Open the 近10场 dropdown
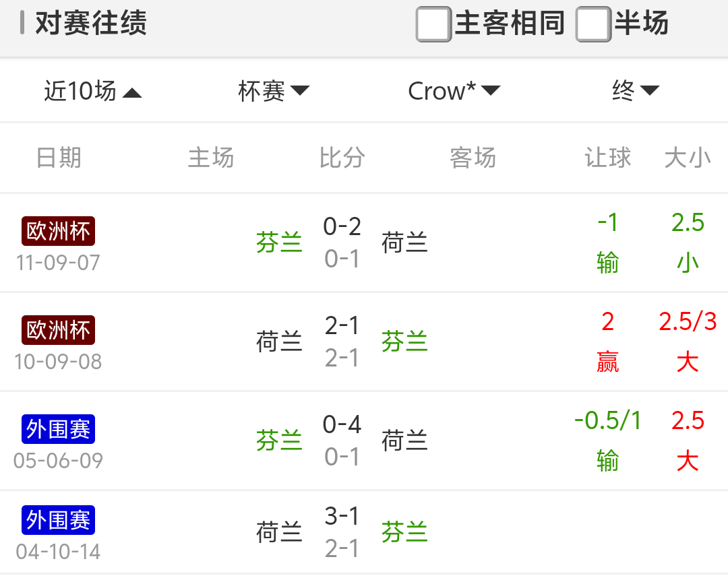This screenshot has height=580, width=728. [x=92, y=91]
